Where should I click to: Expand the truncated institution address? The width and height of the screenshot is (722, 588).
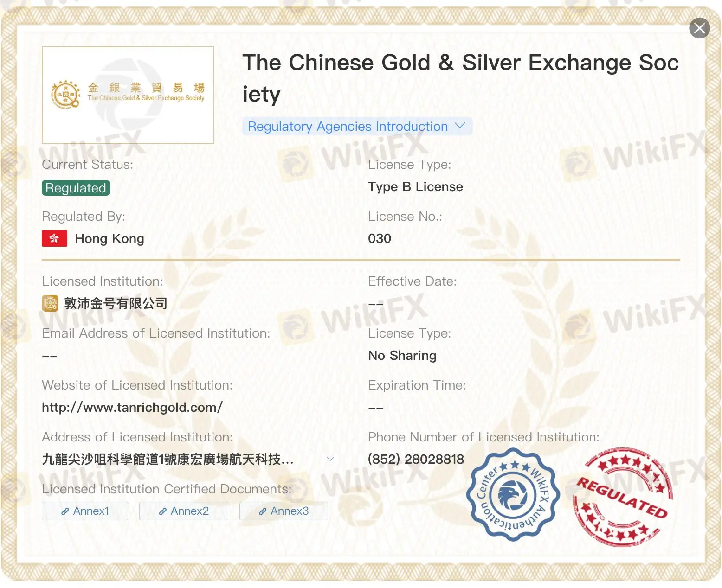pyautogui.click(x=330, y=459)
